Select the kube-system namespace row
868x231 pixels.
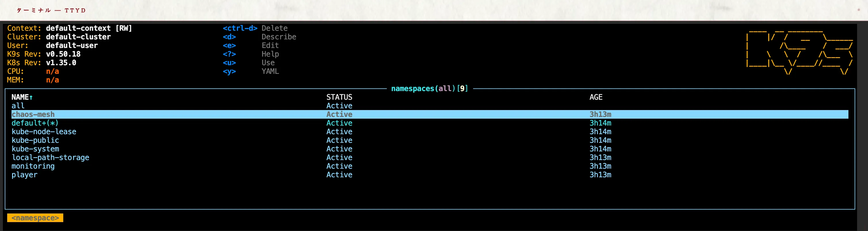[35, 149]
